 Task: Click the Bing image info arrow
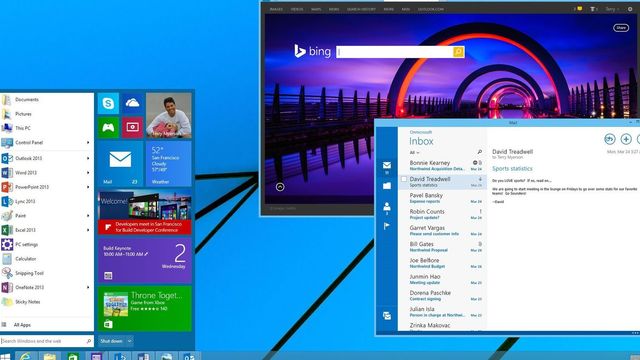(280, 187)
